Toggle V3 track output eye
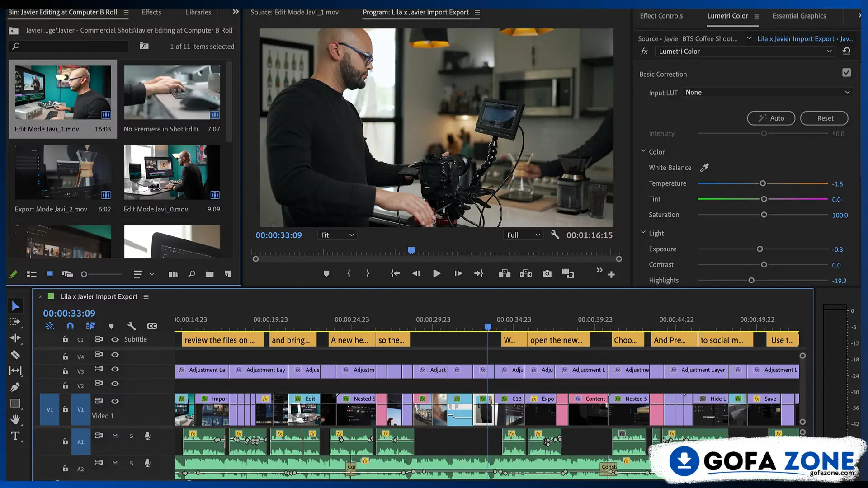The height and width of the screenshot is (488, 868). click(115, 369)
